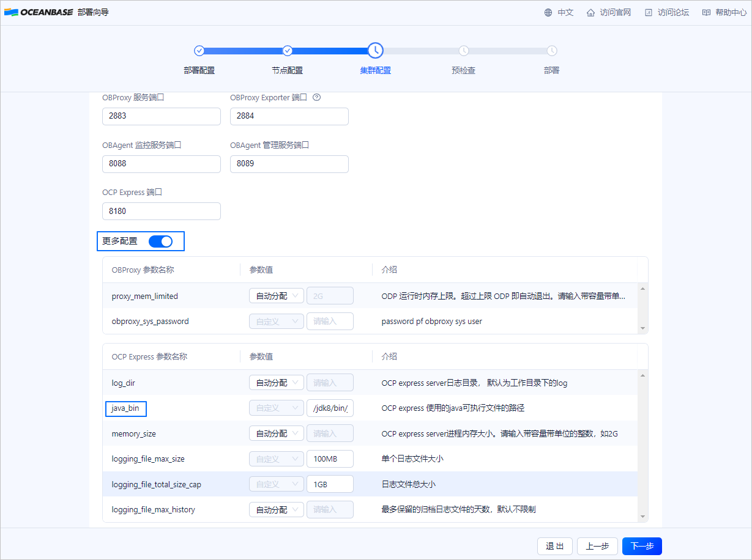Viewport: 752px width, 560px height.
Task: Select the 部署 step label
Action: tap(551, 70)
